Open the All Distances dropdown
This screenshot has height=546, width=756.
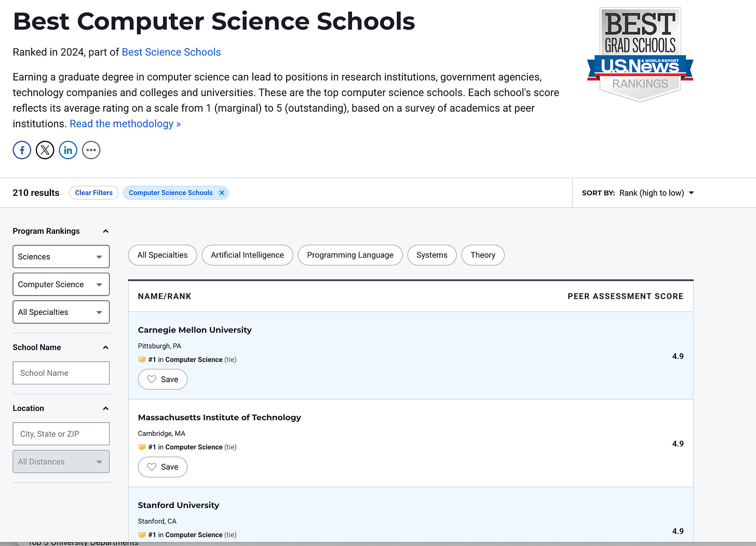[61, 462]
